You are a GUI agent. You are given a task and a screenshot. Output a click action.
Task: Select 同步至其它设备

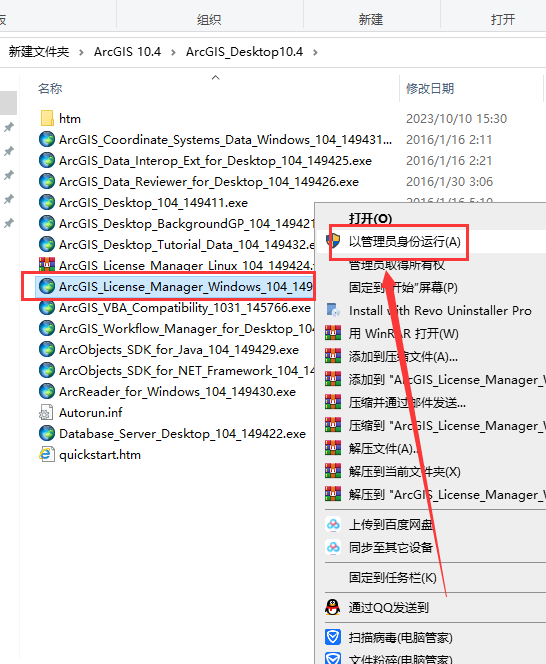tap(391, 548)
